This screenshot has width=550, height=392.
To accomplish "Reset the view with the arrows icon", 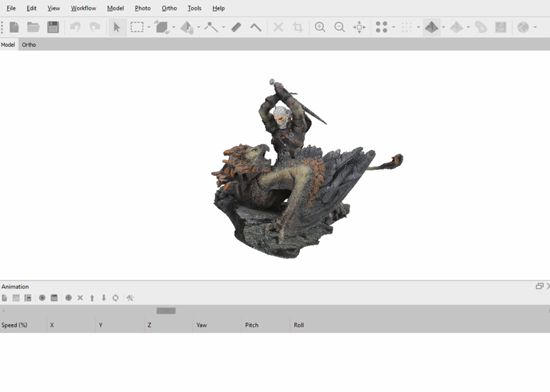I will pos(359,28).
